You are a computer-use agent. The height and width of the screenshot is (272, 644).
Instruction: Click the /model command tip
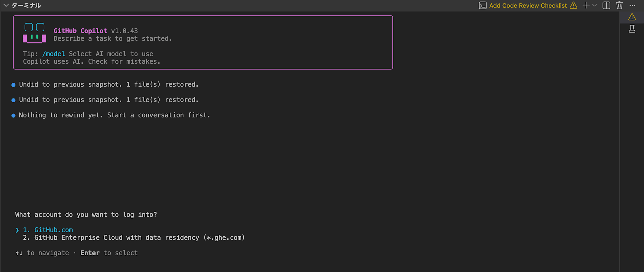(x=53, y=54)
